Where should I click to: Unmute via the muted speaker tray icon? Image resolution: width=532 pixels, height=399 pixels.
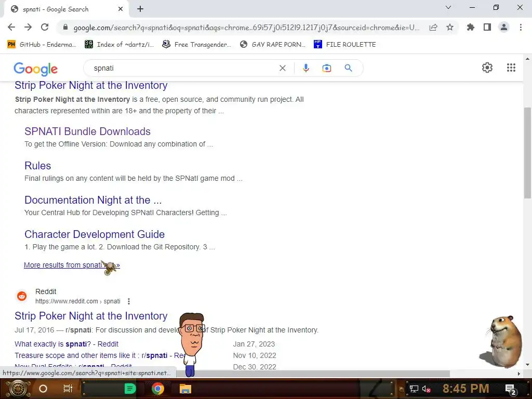(x=426, y=389)
